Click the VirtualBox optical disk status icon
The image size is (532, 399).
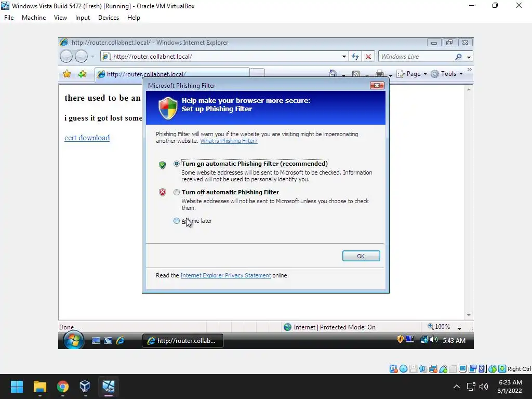pos(403,369)
